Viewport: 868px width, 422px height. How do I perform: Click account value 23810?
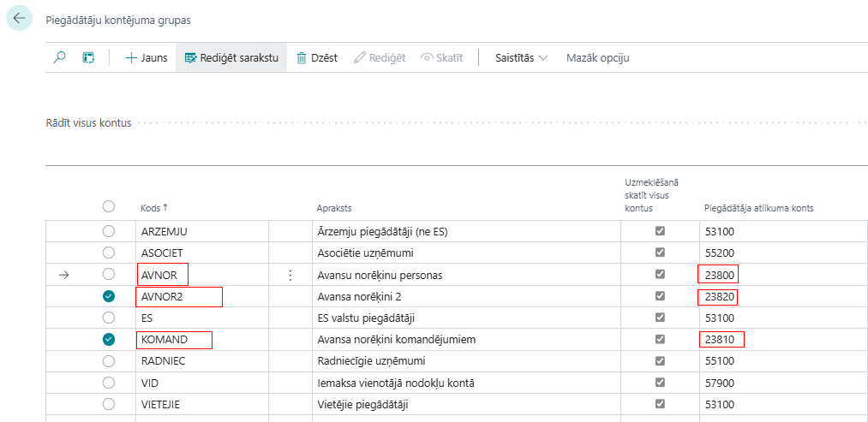[720, 340]
